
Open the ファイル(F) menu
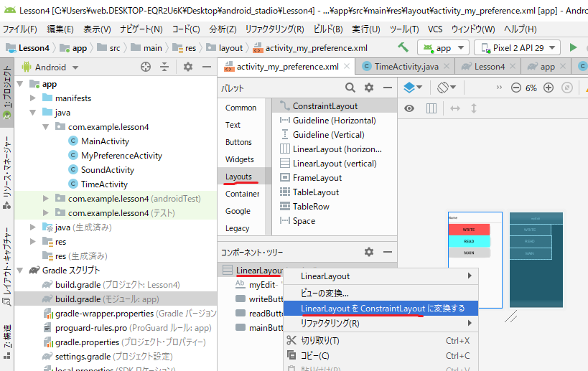20,29
